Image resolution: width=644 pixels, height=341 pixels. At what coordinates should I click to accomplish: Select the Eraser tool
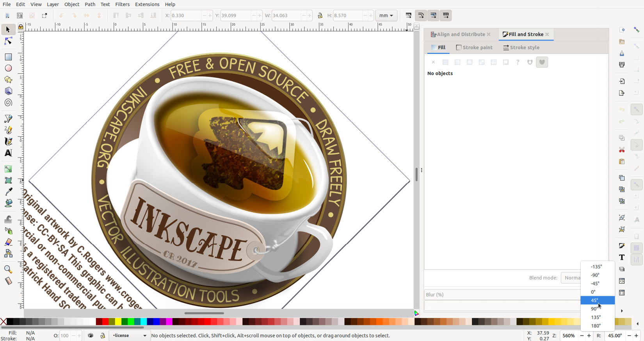(8, 242)
